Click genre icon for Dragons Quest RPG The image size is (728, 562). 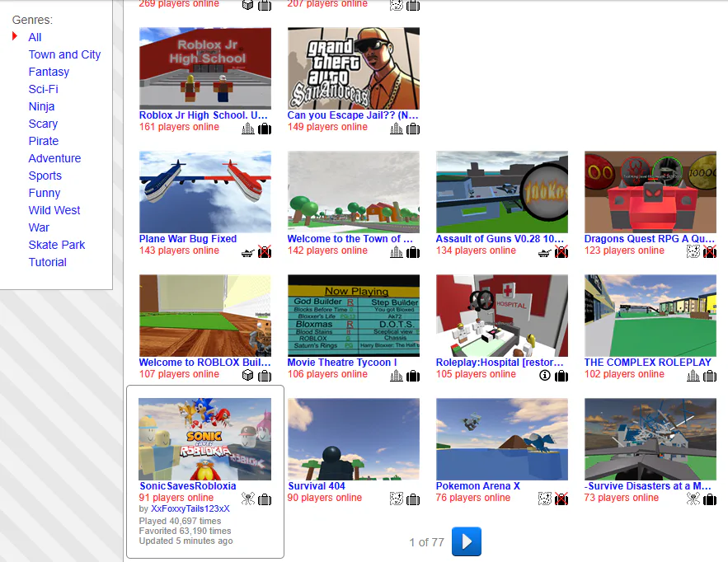click(x=693, y=252)
